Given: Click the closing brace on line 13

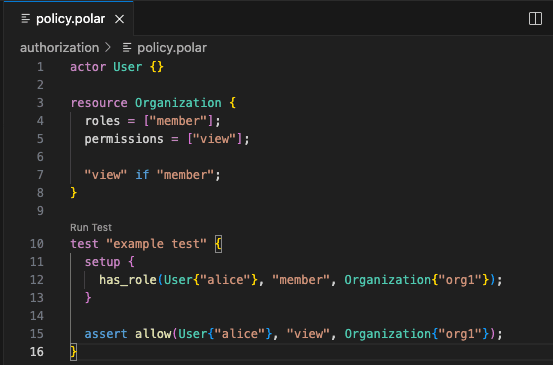Looking at the screenshot, I should coord(88,298).
